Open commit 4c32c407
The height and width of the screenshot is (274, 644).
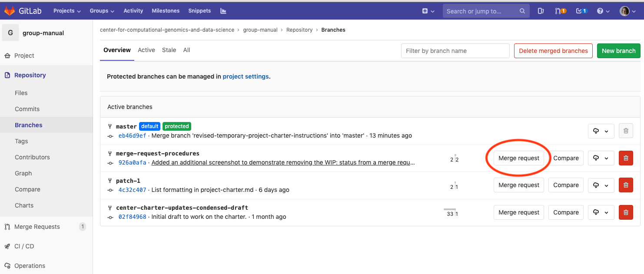132,190
